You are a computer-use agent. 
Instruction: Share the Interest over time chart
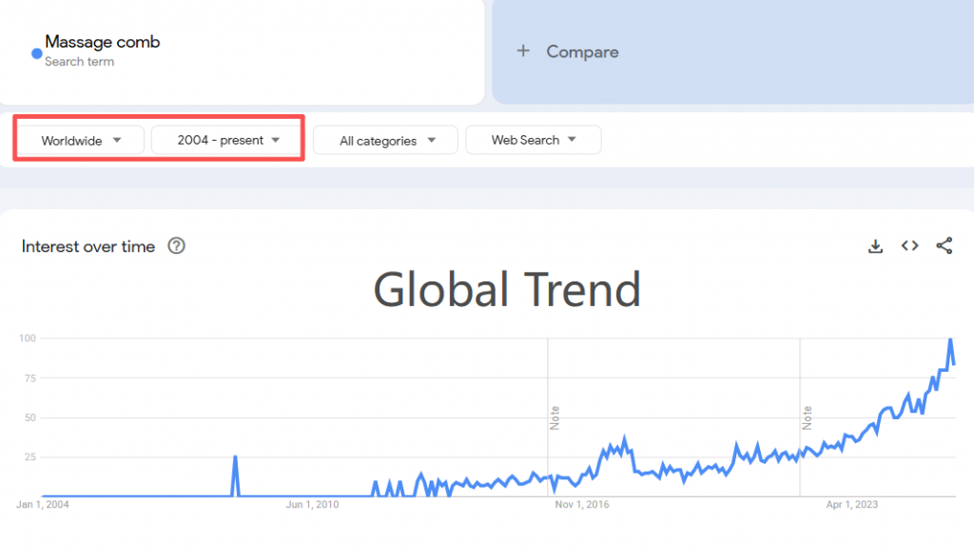tap(945, 246)
